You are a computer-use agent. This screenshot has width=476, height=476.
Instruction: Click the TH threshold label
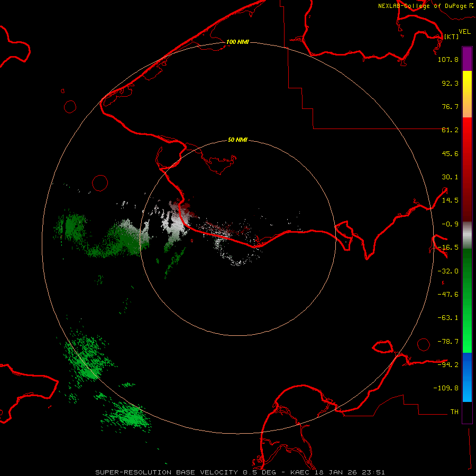(x=454, y=412)
